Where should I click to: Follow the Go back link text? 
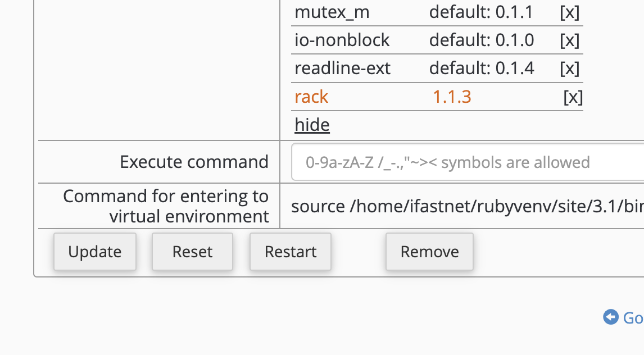coord(633,318)
